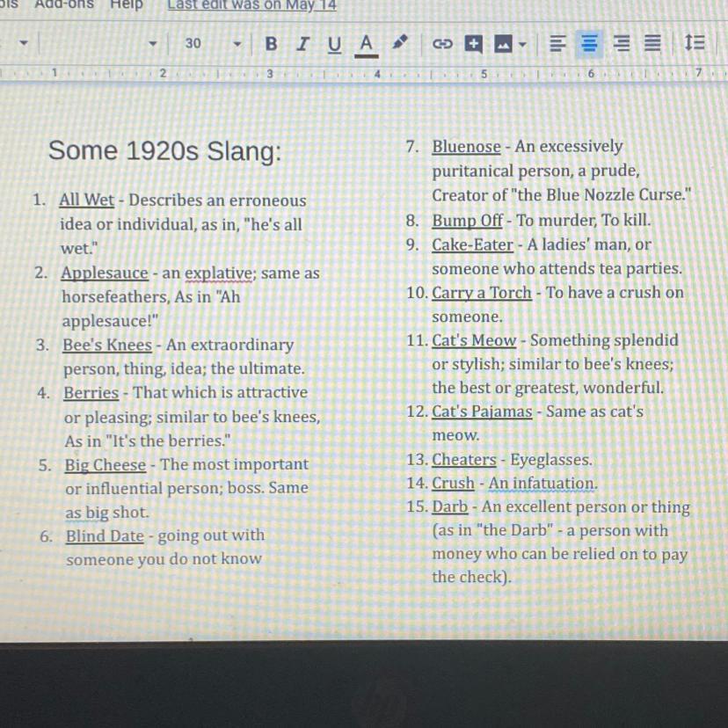The image size is (728, 728).
Task: Click the underlined term 'Cat's Meow'
Action: coord(474,340)
